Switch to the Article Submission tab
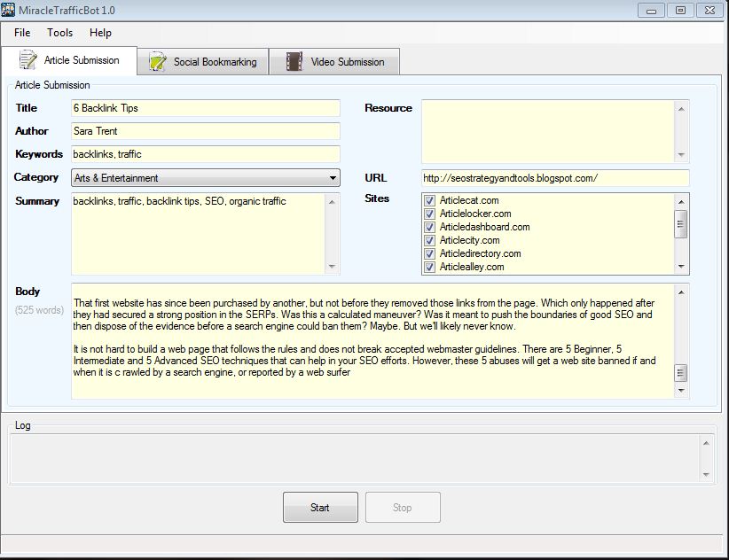 click(x=69, y=60)
